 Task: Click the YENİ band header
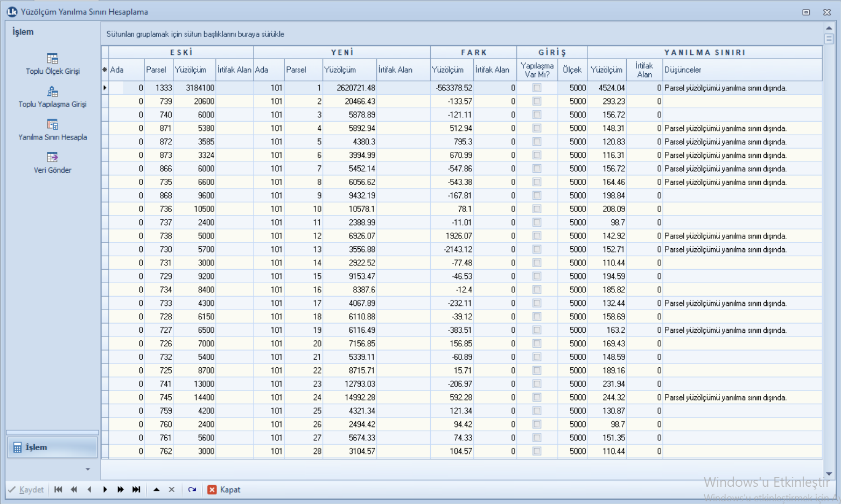click(x=342, y=52)
